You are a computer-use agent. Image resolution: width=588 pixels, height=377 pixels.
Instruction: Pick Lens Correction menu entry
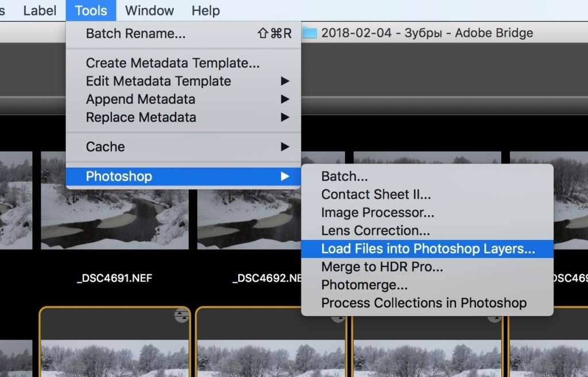pyautogui.click(x=375, y=231)
